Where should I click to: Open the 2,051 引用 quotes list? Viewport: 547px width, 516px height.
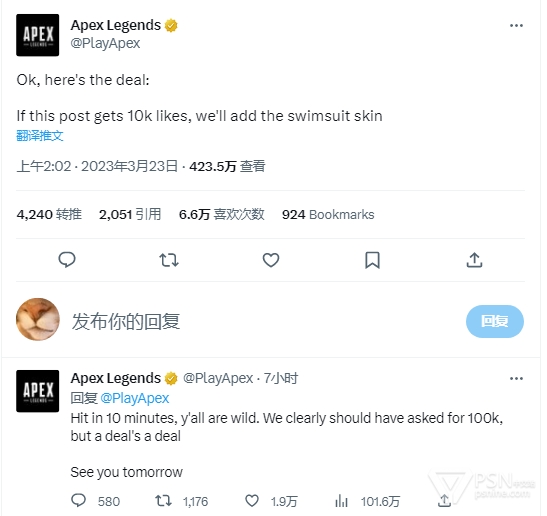point(130,214)
